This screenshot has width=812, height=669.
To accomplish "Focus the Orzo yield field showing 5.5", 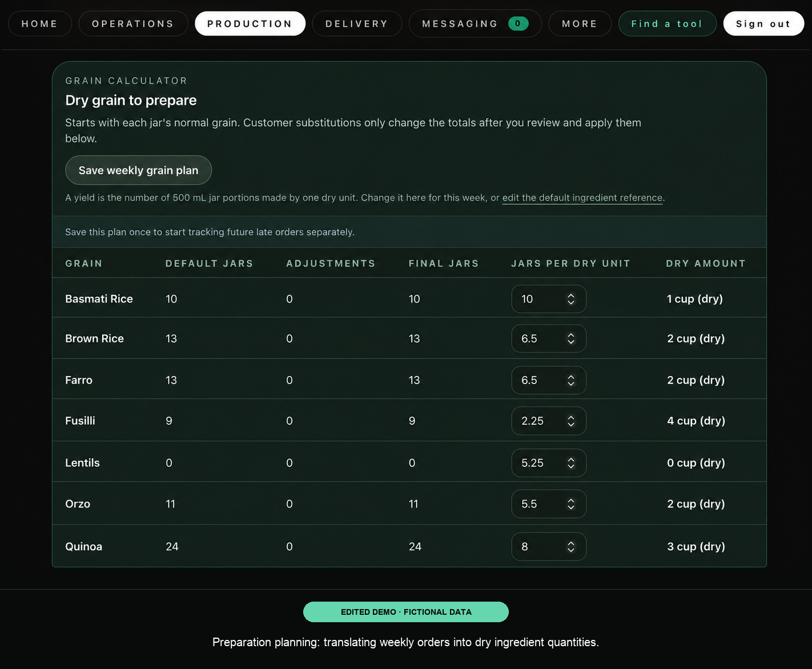I will (549, 504).
